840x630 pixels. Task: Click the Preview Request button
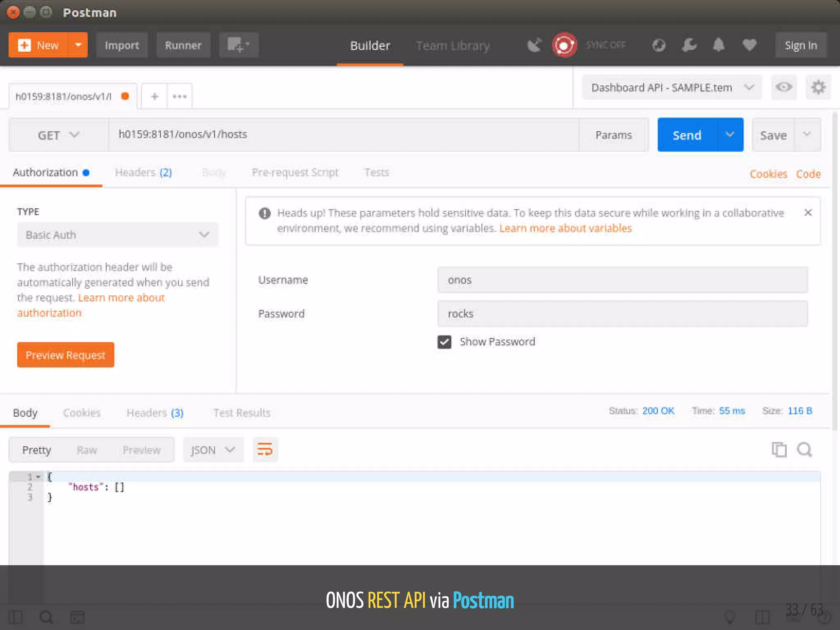66,355
